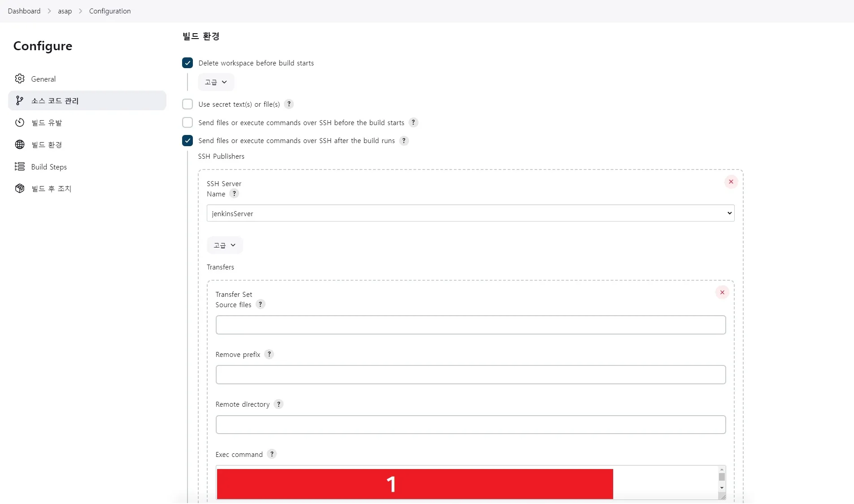Click the General gear icon in sidebar
The height and width of the screenshot is (504, 854).
[x=19, y=78]
